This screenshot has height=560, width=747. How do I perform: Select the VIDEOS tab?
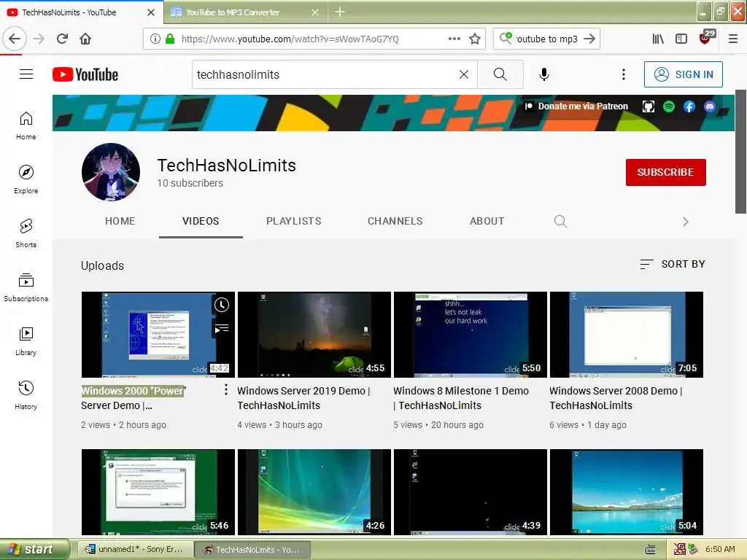[201, 222]
